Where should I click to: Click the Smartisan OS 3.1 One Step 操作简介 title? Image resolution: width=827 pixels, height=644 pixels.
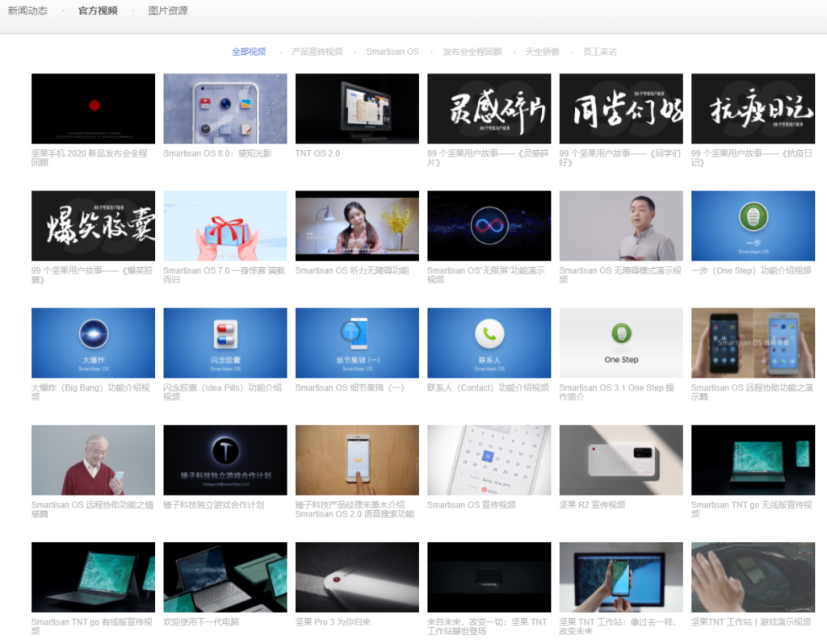(616, 391)
